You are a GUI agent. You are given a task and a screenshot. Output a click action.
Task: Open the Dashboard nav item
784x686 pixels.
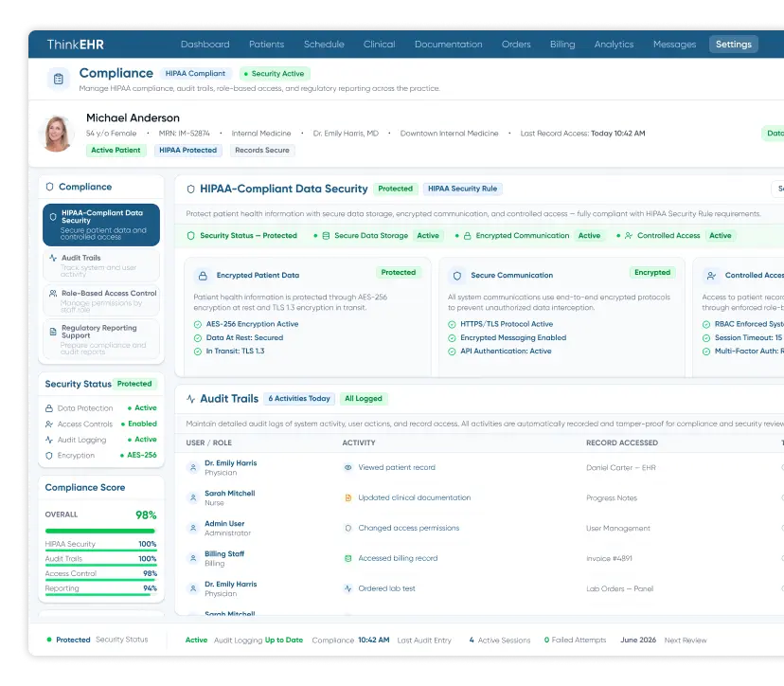click(x=205, y=44)
